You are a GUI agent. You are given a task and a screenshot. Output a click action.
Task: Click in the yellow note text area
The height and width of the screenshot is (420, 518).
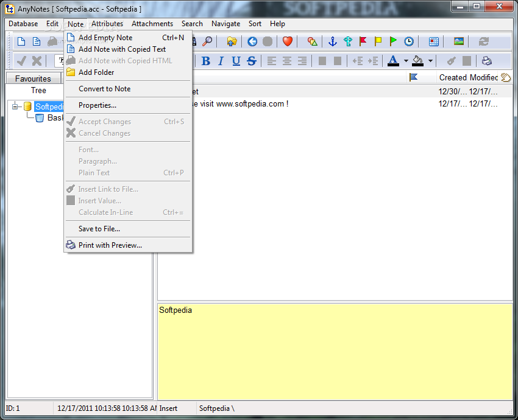tap(335, 352)
